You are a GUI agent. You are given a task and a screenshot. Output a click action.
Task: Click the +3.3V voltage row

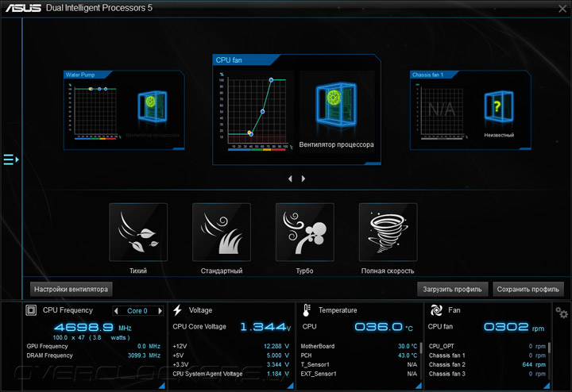point(231,365)
